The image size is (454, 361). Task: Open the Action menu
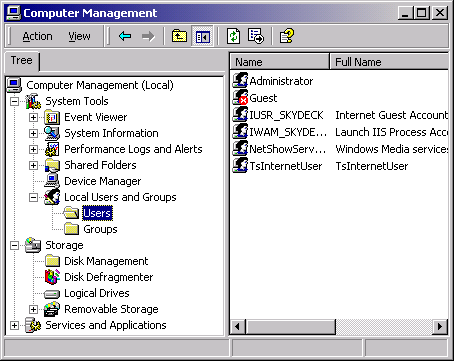point(37,36)
